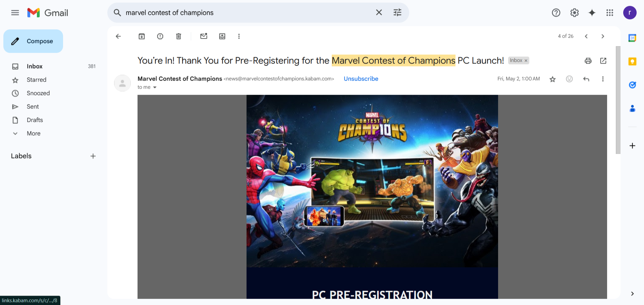The width and height of the screenshot is (644, 305).
Task: Toggle the main menu hamburger button
Action: coord(15,13)
